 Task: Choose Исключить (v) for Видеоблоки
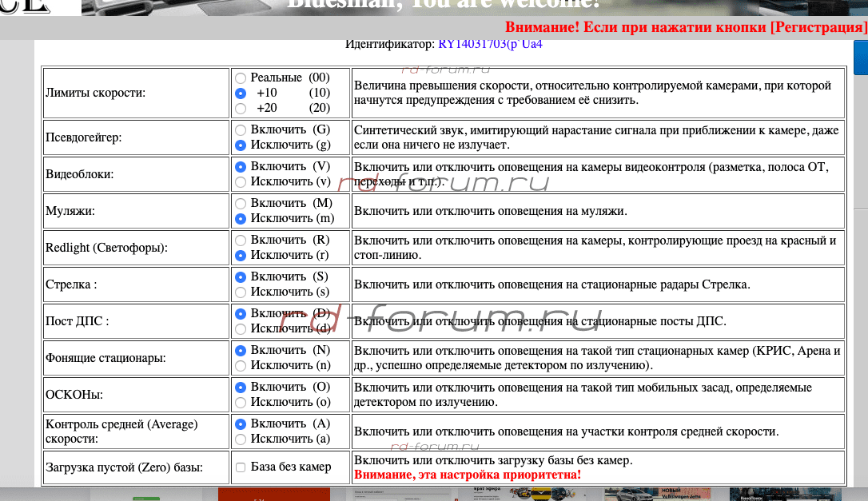click(241, 182)
